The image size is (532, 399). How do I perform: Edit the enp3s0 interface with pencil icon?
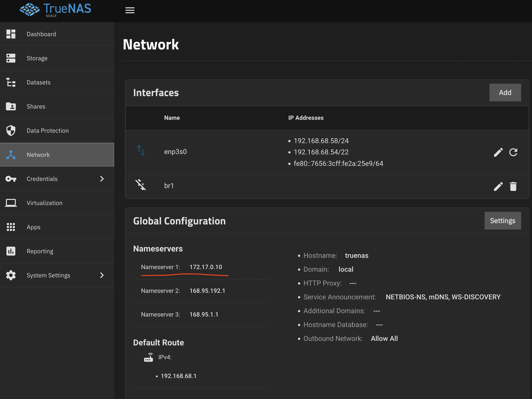pos(498,152)
